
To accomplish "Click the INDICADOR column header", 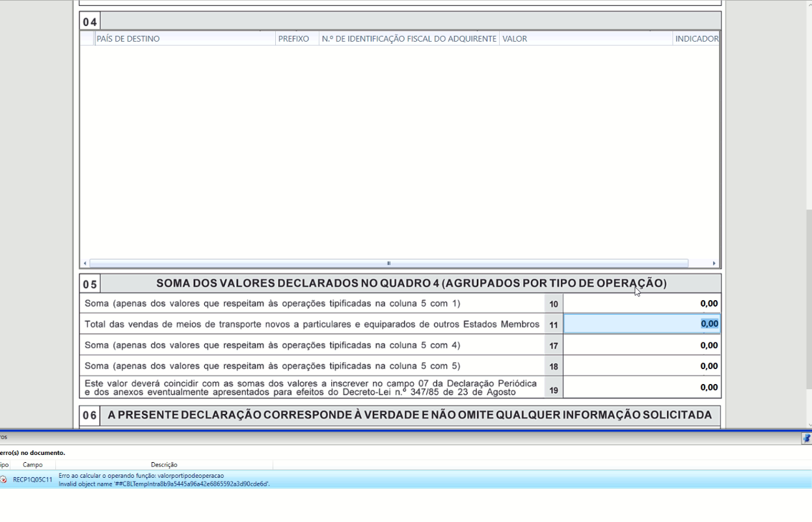I will click(x=696, y=39).
